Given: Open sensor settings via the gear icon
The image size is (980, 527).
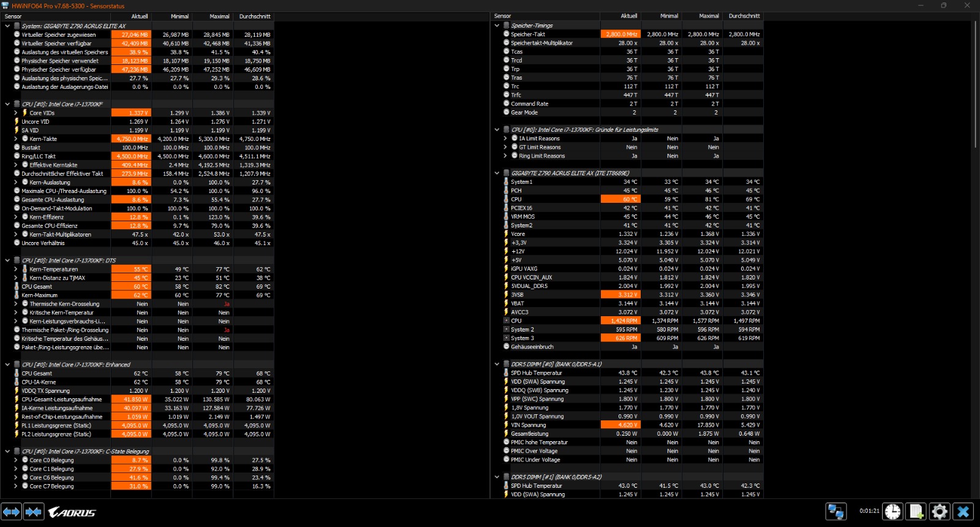Looking at the screenshot, I should pyautogui.click(x=940, y=511).
